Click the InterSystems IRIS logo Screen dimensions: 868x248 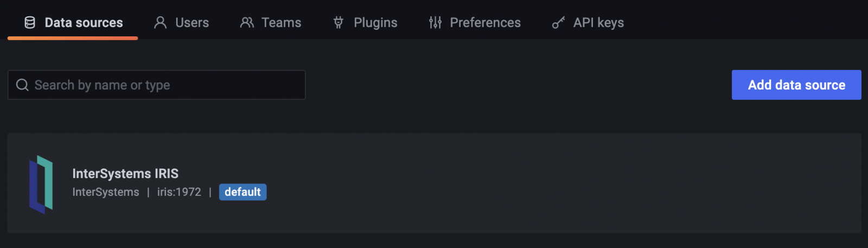pos(41,184)
